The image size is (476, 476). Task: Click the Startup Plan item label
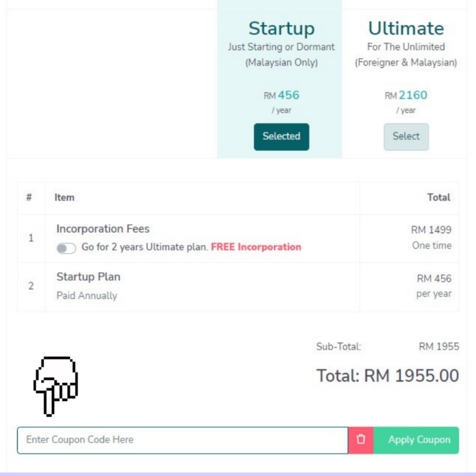[x=88, y=276]
